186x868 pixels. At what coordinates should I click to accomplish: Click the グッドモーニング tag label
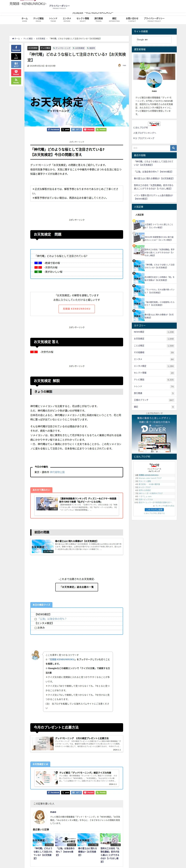(x=61, y=48)
